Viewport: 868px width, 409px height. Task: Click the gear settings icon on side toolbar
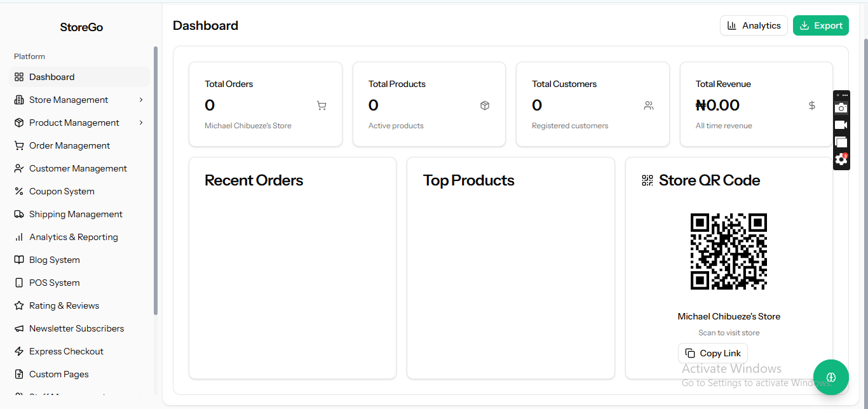(841, 159)
